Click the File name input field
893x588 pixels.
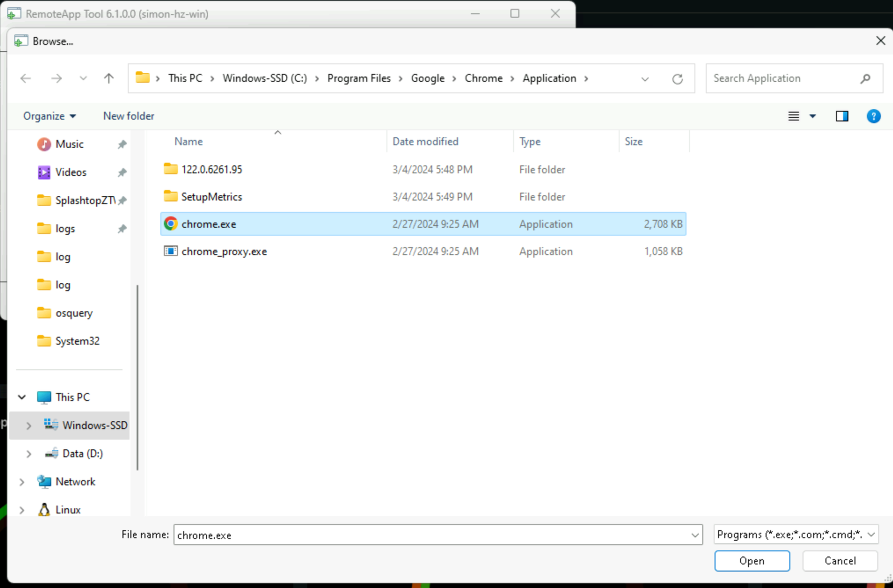point(438,535)
